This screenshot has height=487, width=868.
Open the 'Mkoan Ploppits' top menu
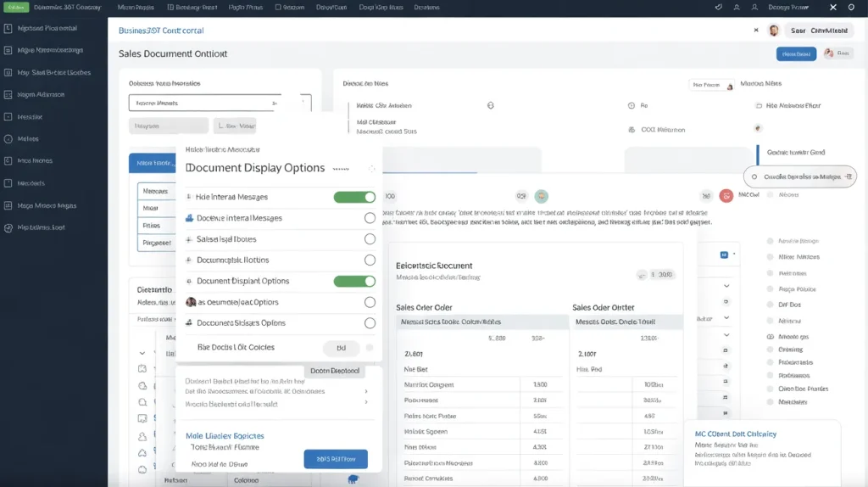136,7
